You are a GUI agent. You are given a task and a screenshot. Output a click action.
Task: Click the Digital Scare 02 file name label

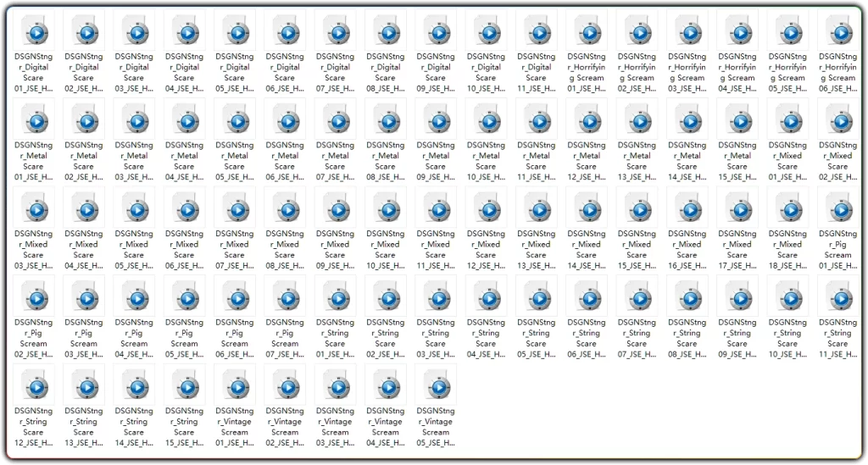click(x=84, y=73)
